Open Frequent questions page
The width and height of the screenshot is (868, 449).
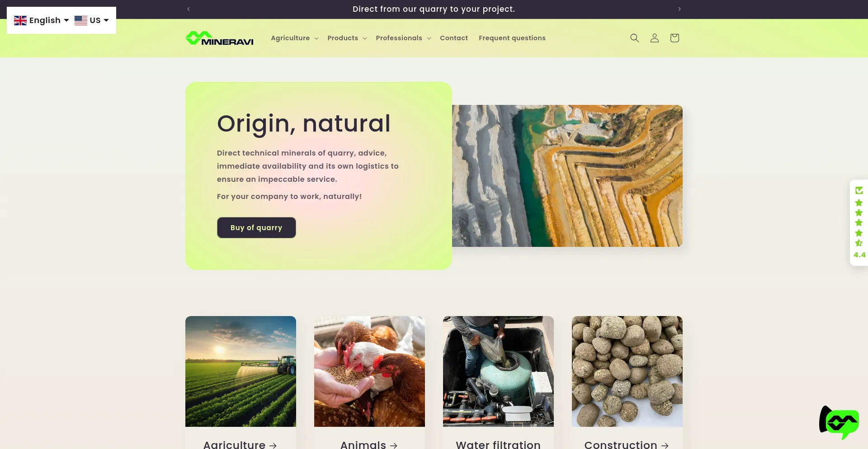coord(512,38)
